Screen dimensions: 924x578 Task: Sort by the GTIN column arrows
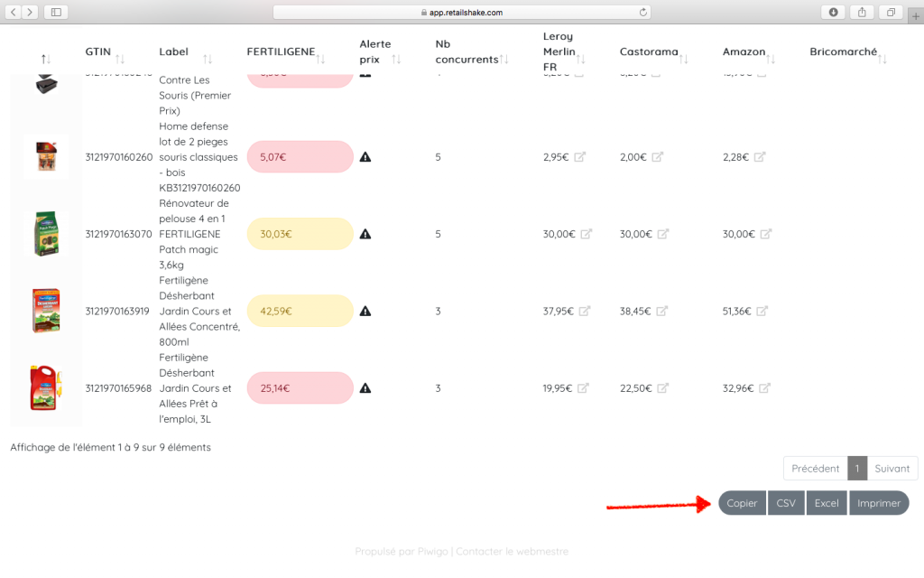coord(120,59)
